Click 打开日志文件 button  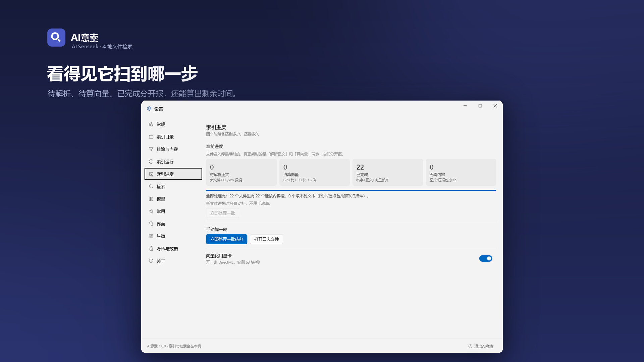266,239
